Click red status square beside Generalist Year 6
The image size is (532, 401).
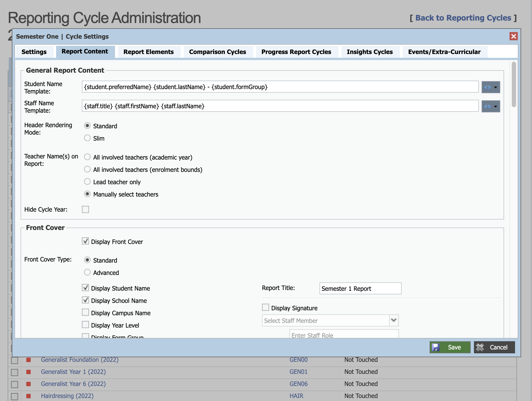click(28, 384)
